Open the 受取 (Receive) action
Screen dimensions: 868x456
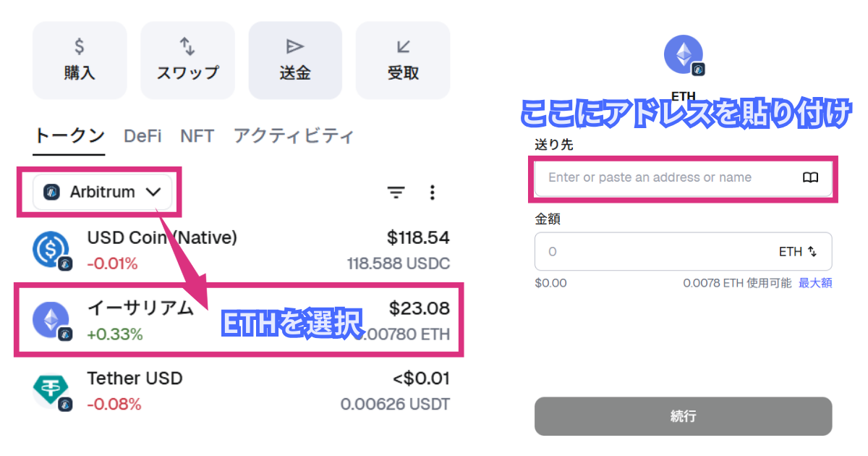pos(403,60)
